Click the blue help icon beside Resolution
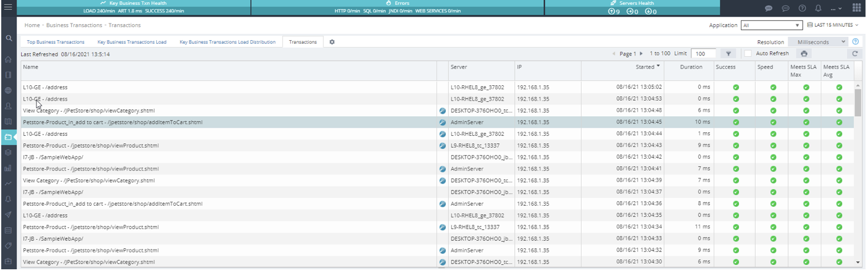This screenshot has width=868, height=273. (856, 42)
